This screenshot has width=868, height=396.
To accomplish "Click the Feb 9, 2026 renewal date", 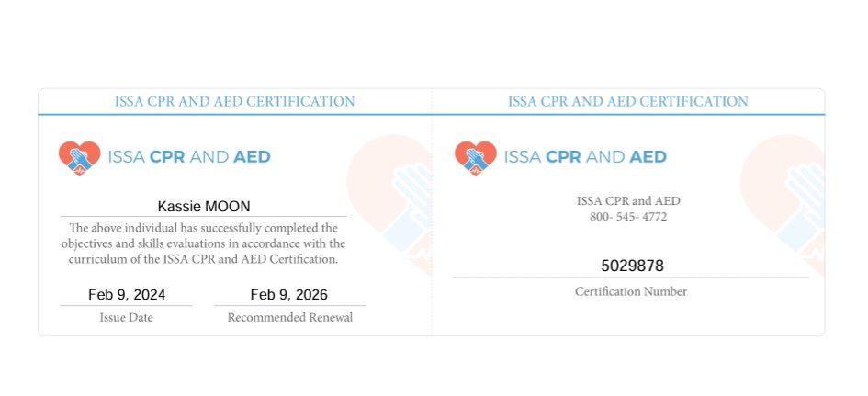I will (289, 295).
